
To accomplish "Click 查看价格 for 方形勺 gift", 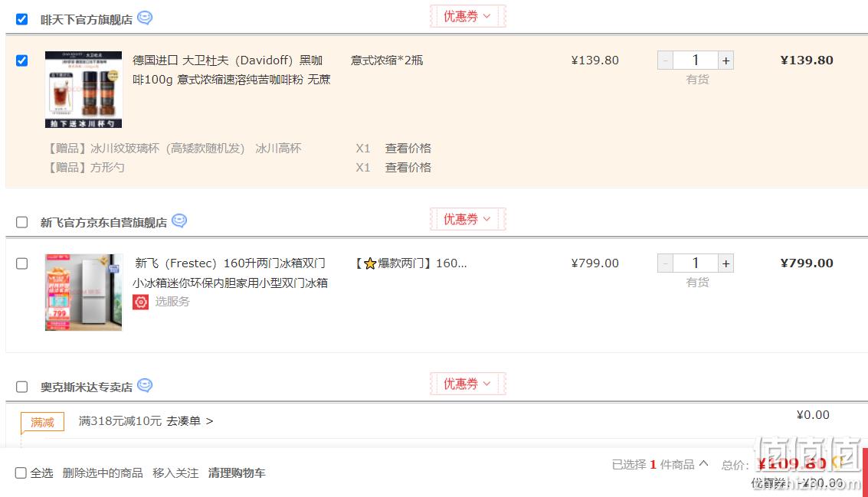I will pos(408,167).
